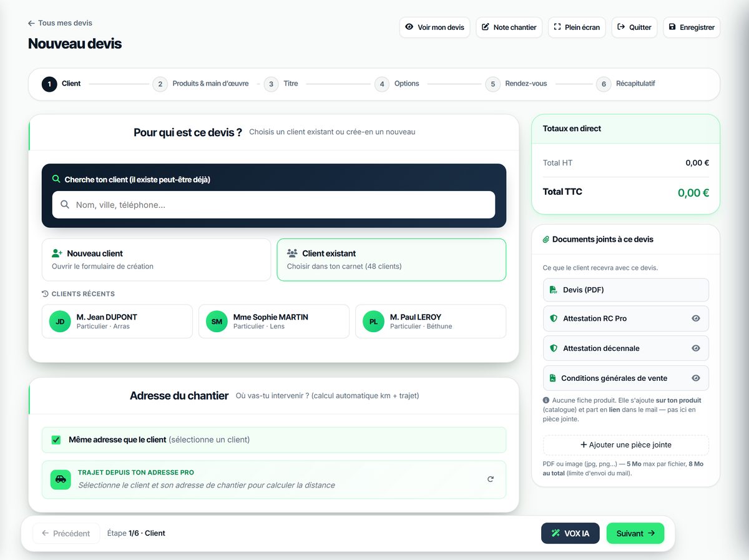Go to step 5 Rendez-vous
Screen dimensions: 749x560
point(516,84)
